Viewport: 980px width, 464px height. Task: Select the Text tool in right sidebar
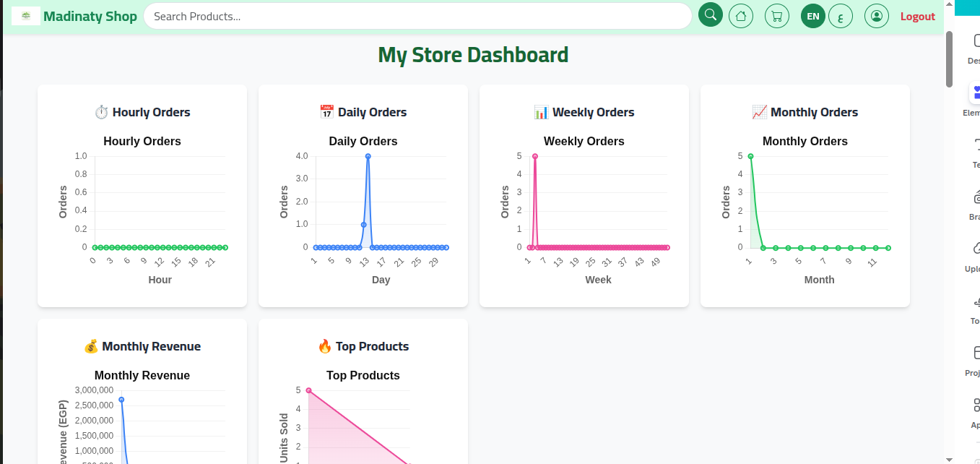[976, 150]
